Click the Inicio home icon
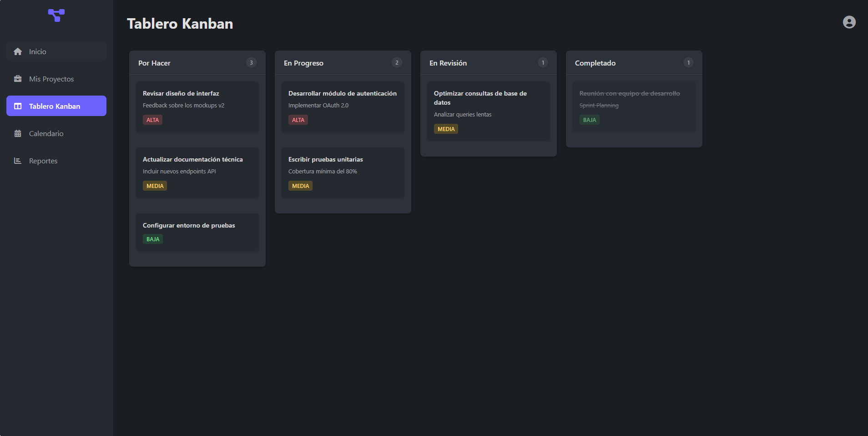This screenshot has width=868, height=436. point(18,51)
